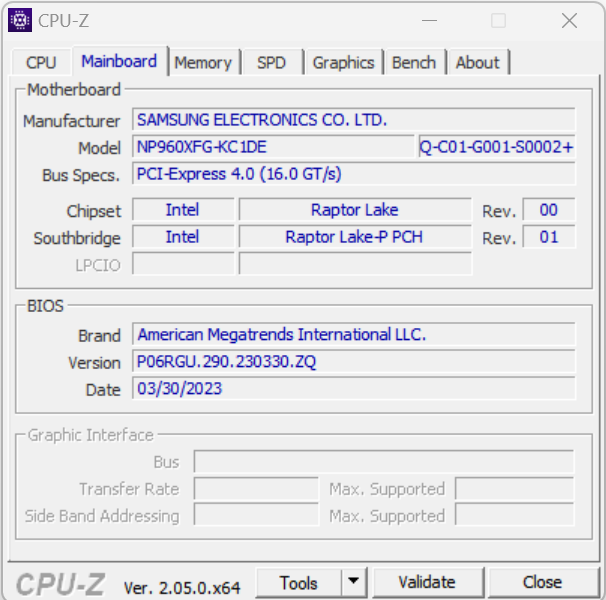606x600 pixels.
Task: Click the Raptor Lake-P PCH field
Action: click(x=355, y=237)
